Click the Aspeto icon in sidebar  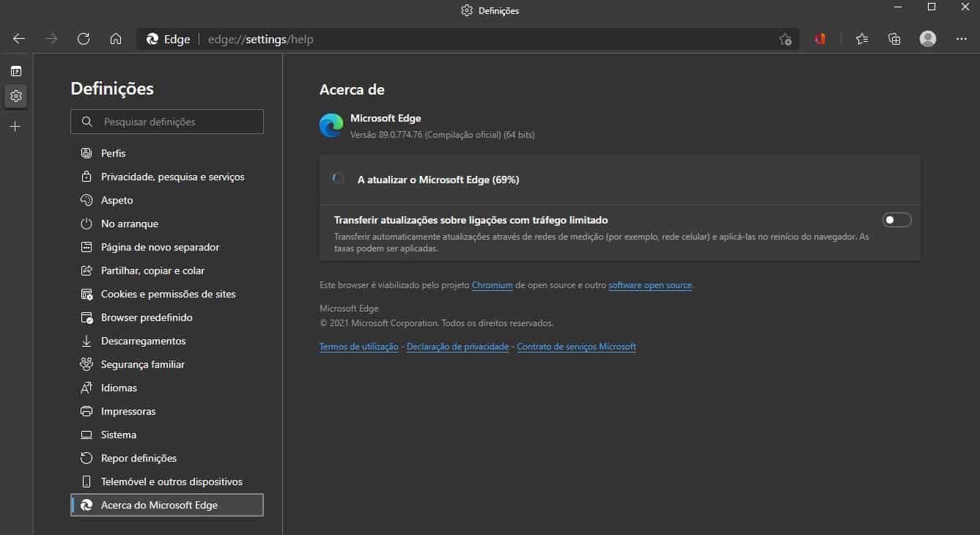pos(86,200)
